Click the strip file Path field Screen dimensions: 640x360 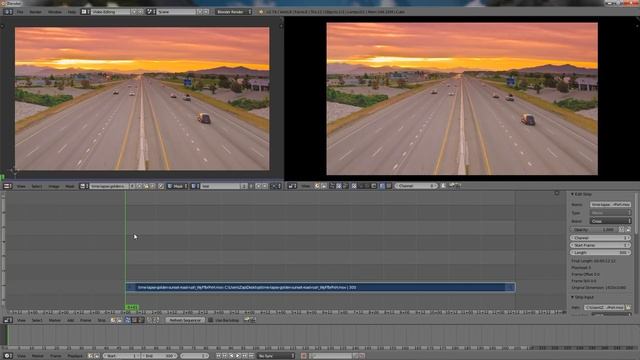click(x=604, y=307)
